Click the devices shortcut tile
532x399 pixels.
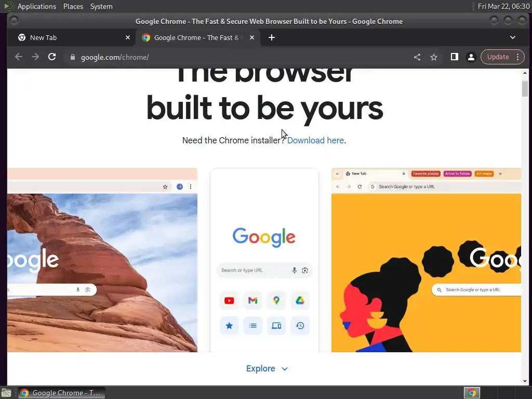click(276, 326)
